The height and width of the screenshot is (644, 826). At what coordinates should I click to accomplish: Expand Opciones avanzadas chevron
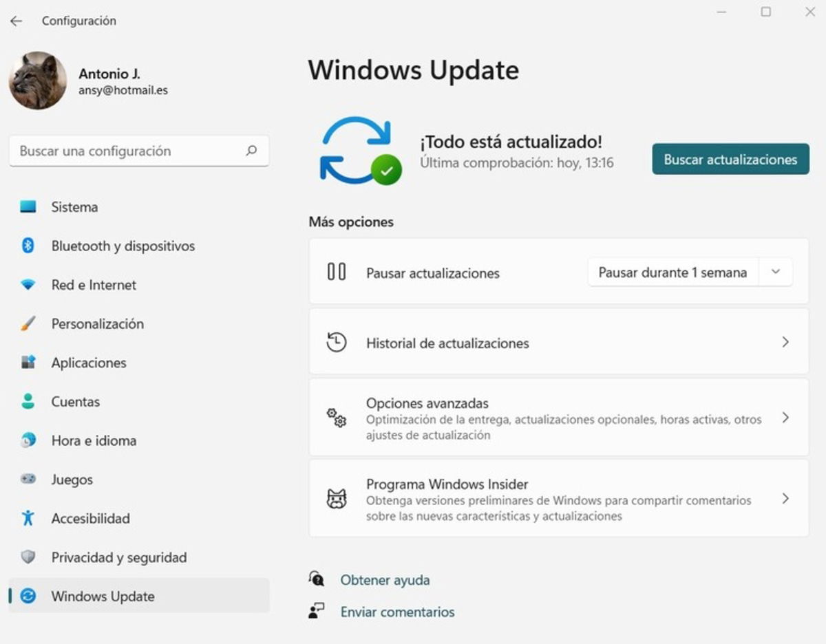coord(785,418)
